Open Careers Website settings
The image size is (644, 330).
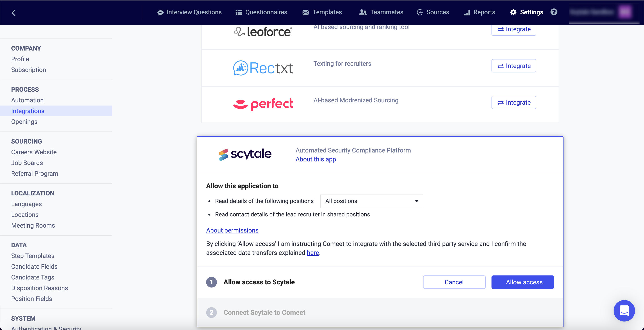tap(34, 152)
